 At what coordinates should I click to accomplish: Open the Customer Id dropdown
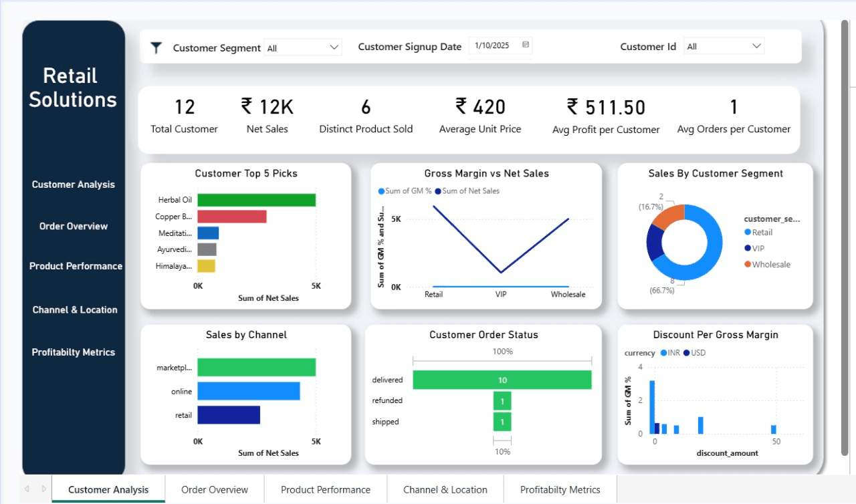click(x=724, y=46)
